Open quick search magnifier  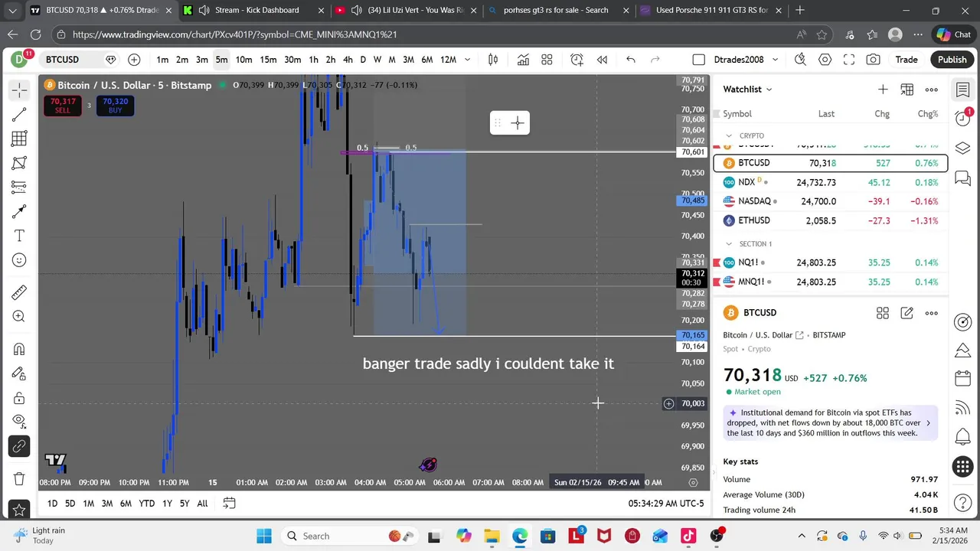tap(800, 60)
